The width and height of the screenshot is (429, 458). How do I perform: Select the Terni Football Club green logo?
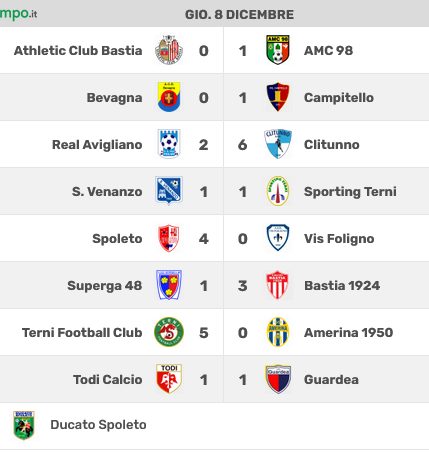(169, 332)
